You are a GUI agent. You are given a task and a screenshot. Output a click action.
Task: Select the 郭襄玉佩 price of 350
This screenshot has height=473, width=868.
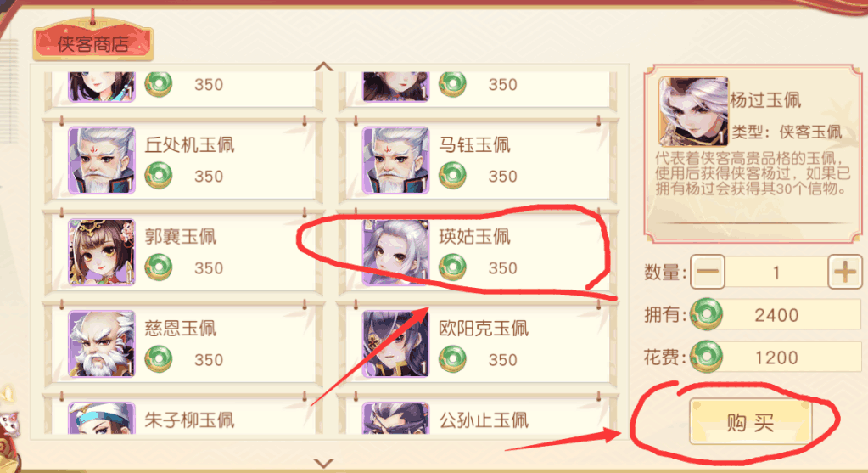coord(209,268)
